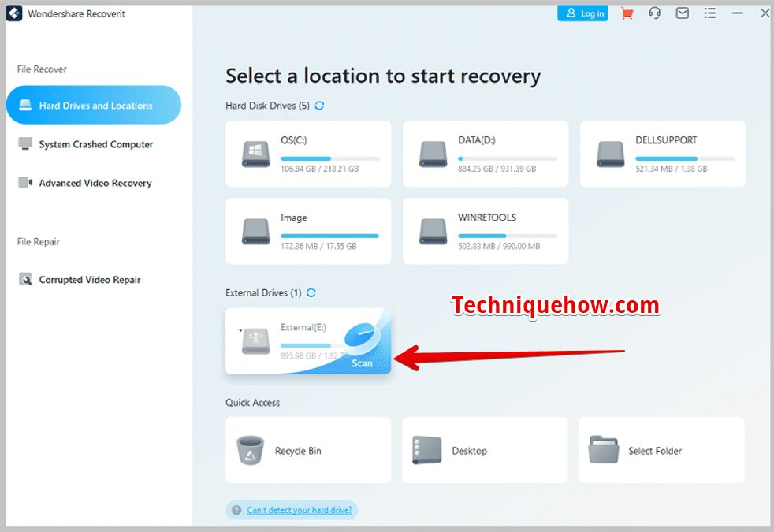774x532 pixels.
Task: Click the DATA(D:) drive icon
Action: click(433, 154)
